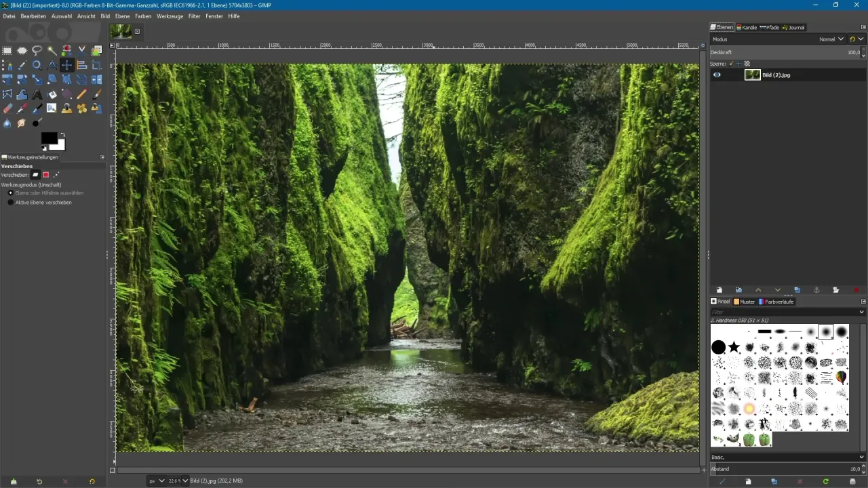Image resolution: width=868 pixels, height=488 pixels.
Task: Create a new layer
Action: tap(719, 290)
